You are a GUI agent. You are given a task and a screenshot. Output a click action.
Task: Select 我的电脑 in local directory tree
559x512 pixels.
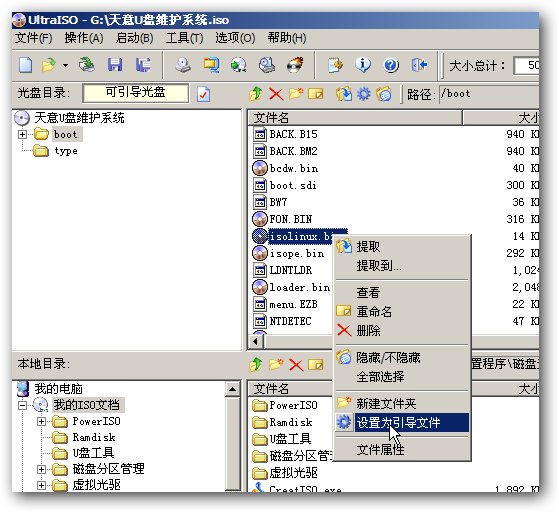58,389
